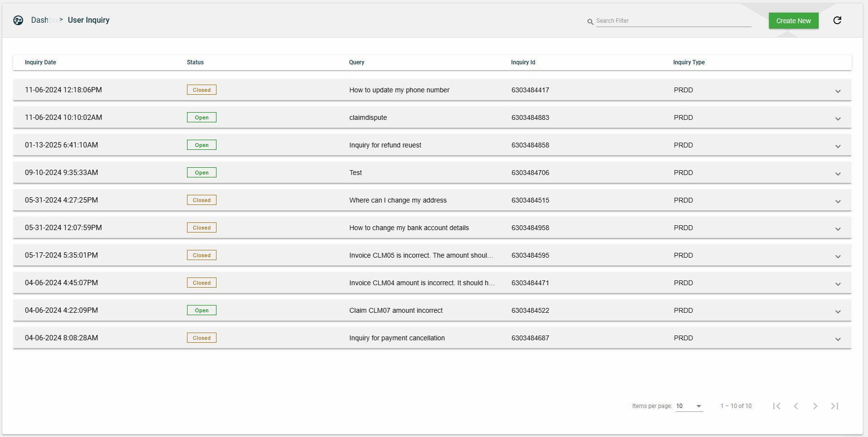Open the Items per page dropdown

(x=689, y=406)
